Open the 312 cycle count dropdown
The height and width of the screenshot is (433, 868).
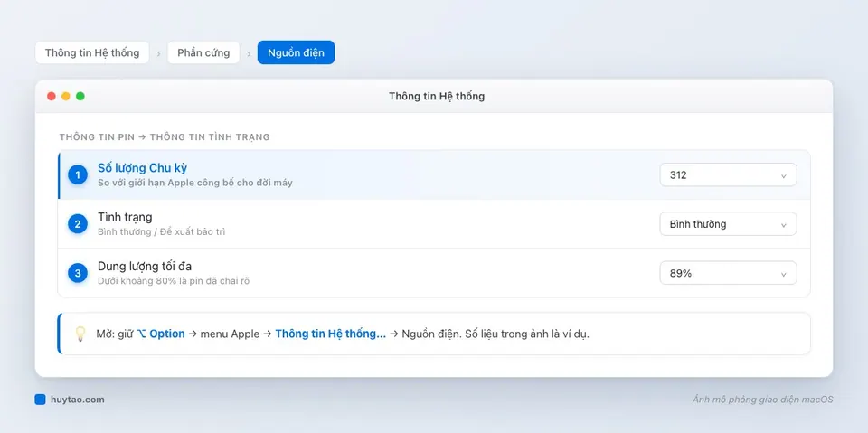coord(728,175)
